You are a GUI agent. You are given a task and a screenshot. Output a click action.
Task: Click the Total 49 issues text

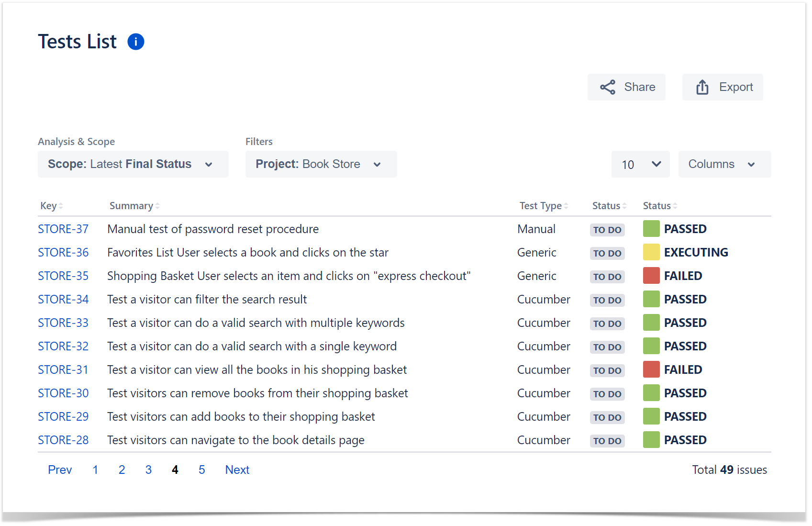[x=730, y=470]
